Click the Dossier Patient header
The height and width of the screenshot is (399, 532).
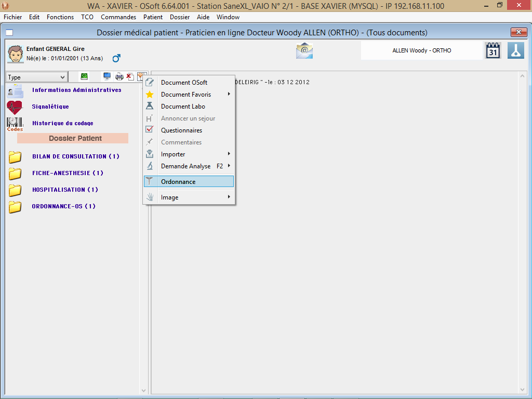pos(73,138)
